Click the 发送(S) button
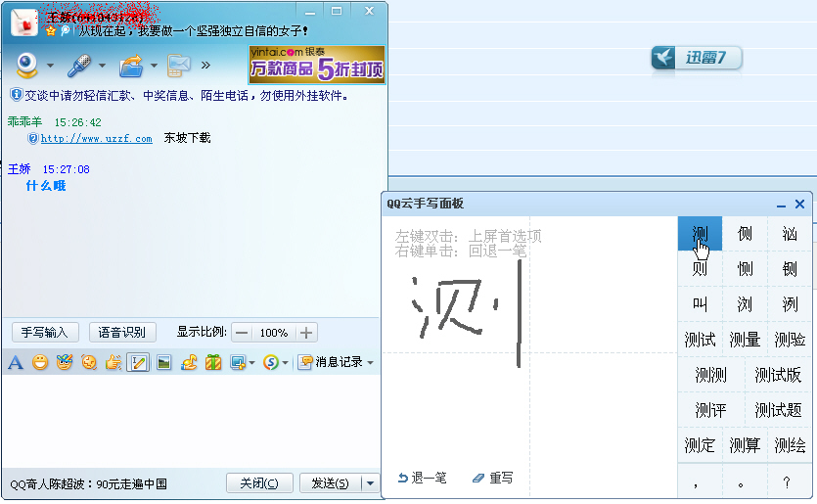Image resolution: width=817 pixels, height=504 pixels. tap(331, 483)
